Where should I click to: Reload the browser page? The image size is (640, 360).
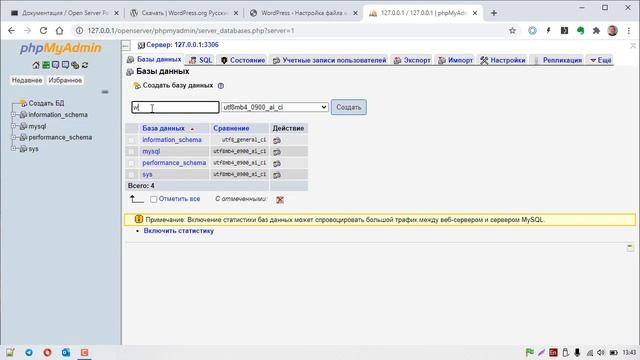pos(43,31)
